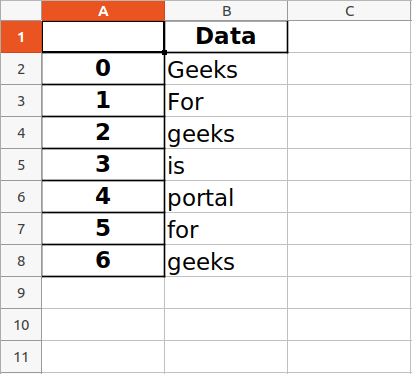Click empty cell A1
This screenshot has width=412, height=374.
click(103, 37)
